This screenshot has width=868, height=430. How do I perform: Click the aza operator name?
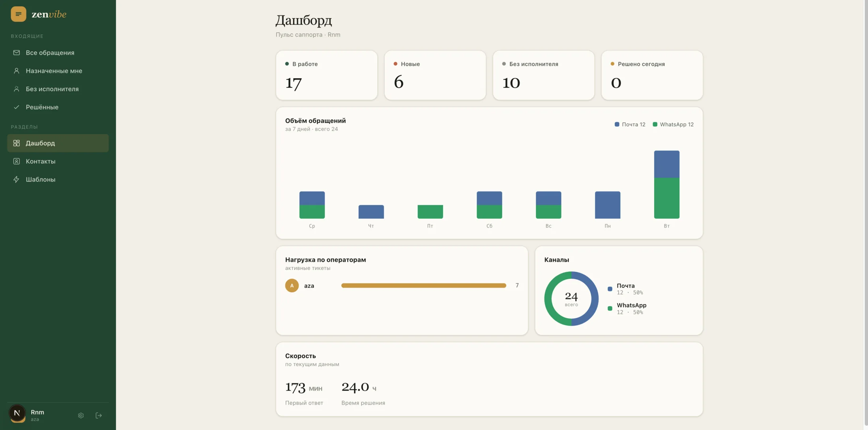point(309,286)
